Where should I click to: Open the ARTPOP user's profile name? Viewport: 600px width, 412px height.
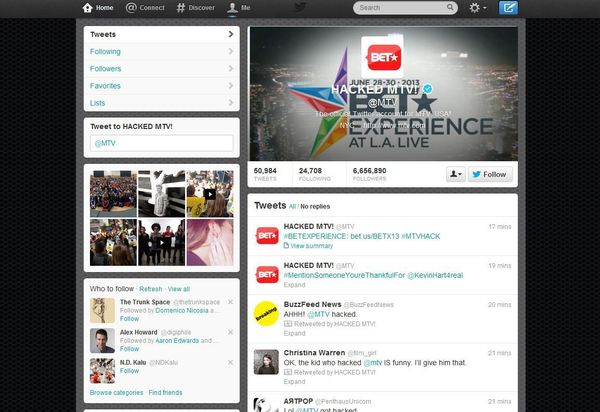click(298, 401)
